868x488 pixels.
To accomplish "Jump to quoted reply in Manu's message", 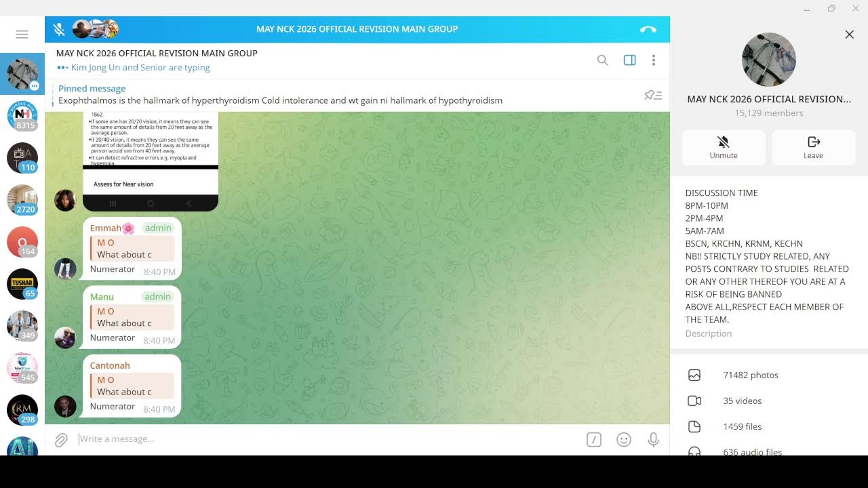I will click(132, 317).
